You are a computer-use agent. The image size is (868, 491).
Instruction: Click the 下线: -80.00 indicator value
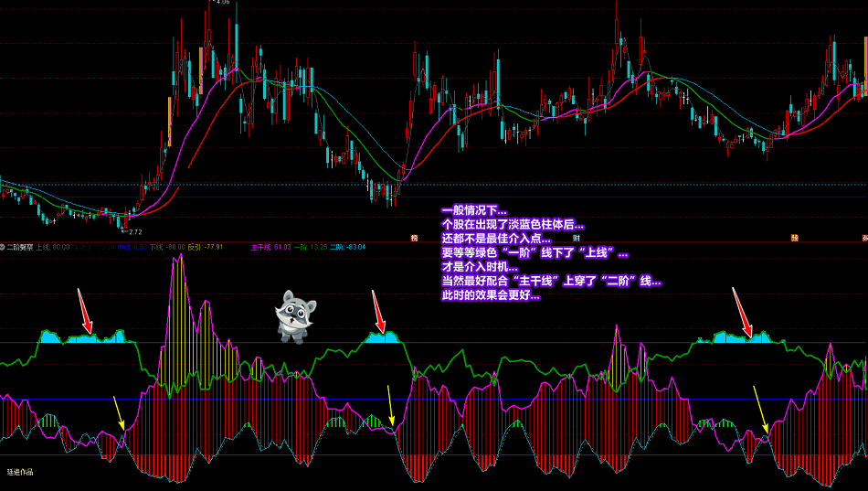click(167, 247)
